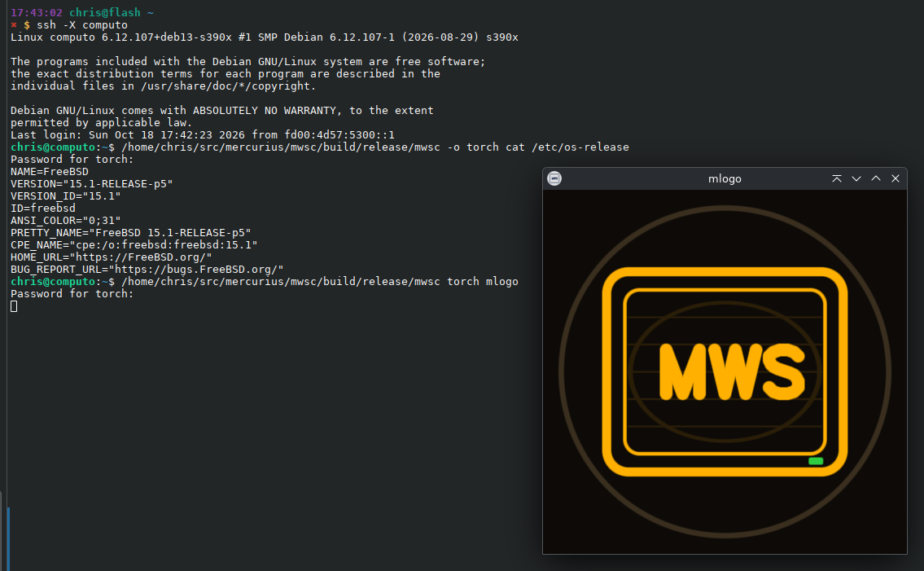Click the terminal cursor block
924x571 pixels.
pos(14,306)
